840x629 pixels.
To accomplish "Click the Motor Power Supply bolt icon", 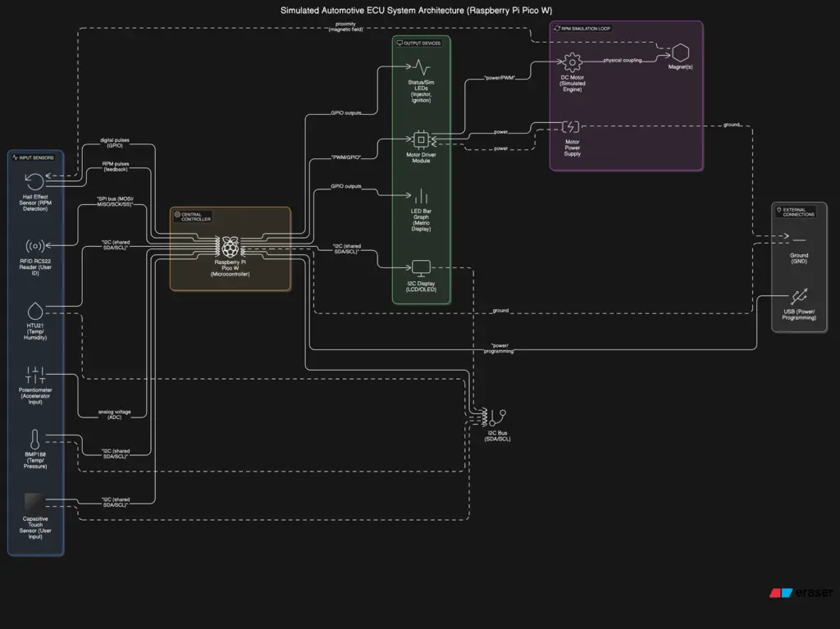I will [x=571, y=127].
